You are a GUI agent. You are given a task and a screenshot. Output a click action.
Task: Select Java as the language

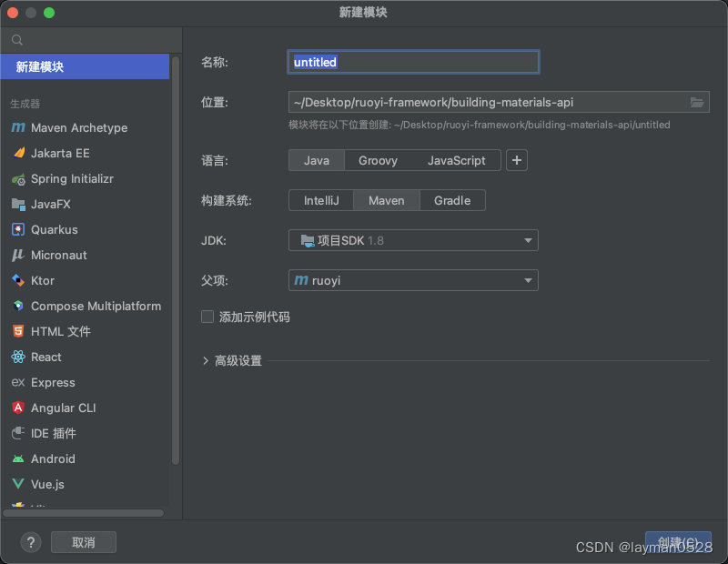317,161
